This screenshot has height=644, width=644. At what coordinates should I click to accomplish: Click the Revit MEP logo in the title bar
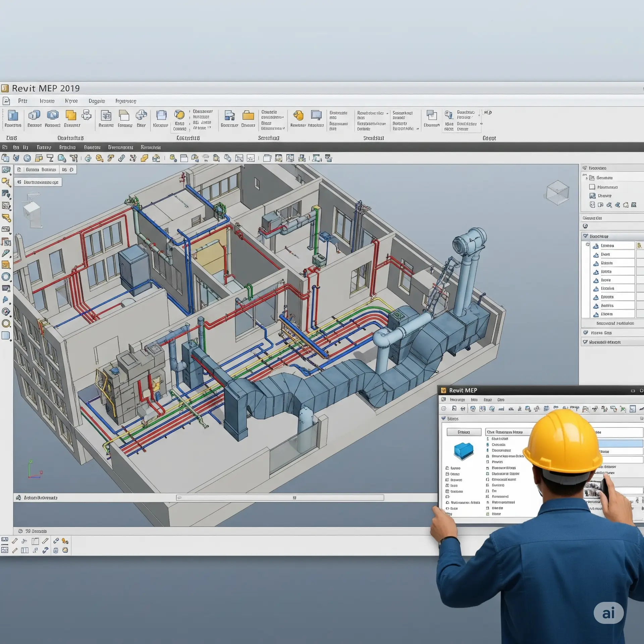(6, 88)
